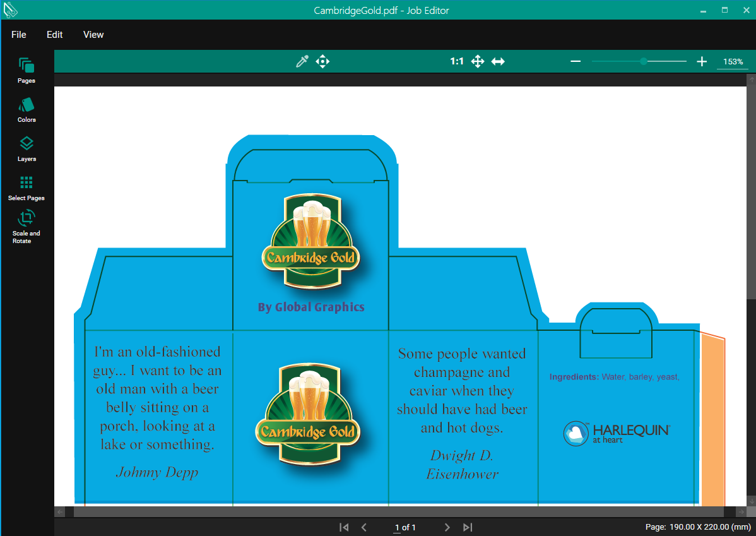Open the Edit menu
Image resolution: width=756 pixels, height=536 pixels.
click(55, 35)
